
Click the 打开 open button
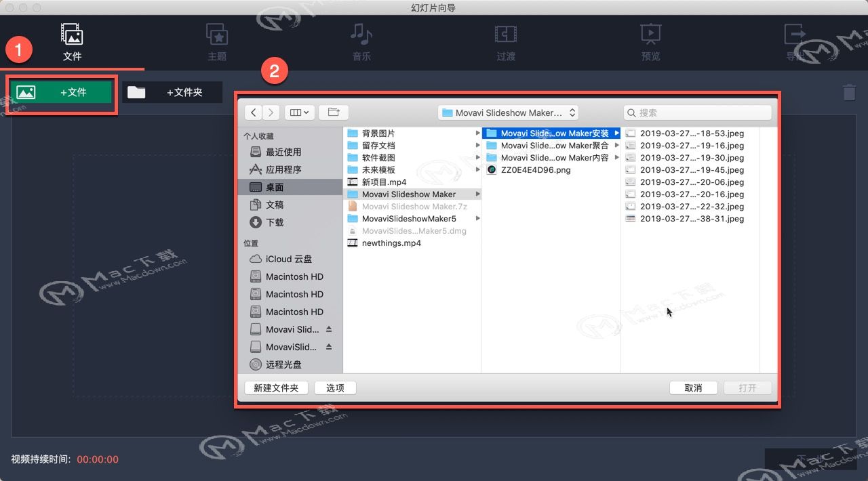click(747, 388)
